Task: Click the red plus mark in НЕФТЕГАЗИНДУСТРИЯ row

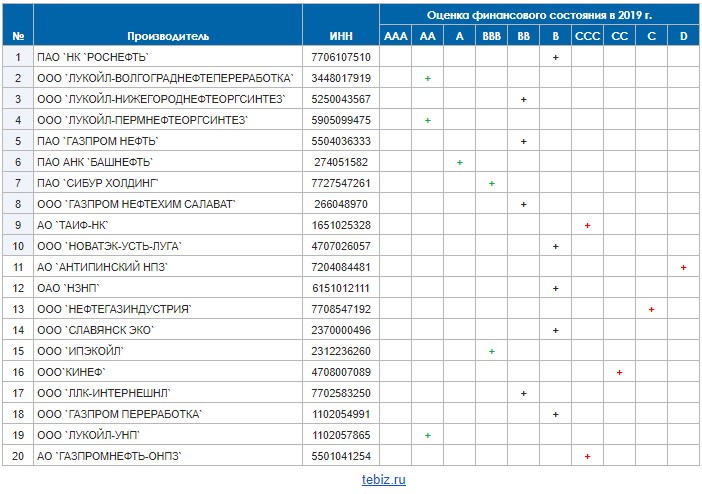Action: pos(651,309)
